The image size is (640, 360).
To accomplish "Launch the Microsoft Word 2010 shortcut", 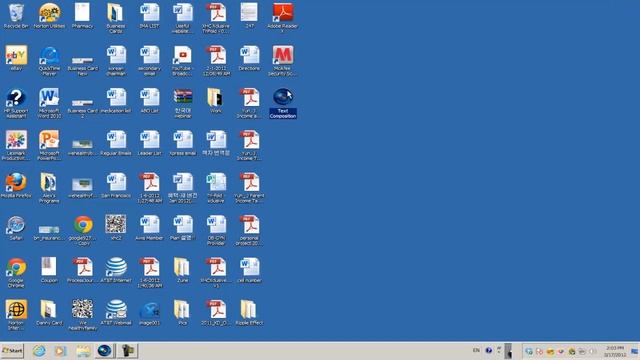I will [x=49, y=104].
